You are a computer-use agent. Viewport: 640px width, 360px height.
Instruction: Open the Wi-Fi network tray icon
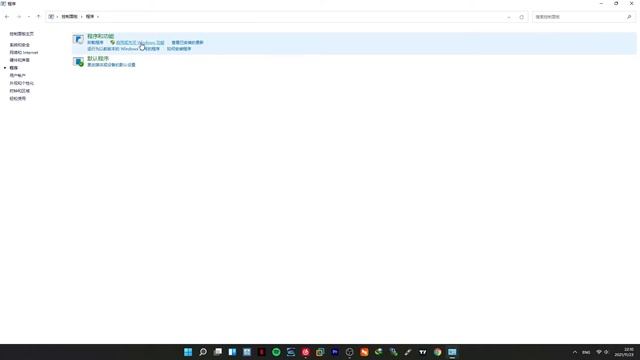click(599, 352)
